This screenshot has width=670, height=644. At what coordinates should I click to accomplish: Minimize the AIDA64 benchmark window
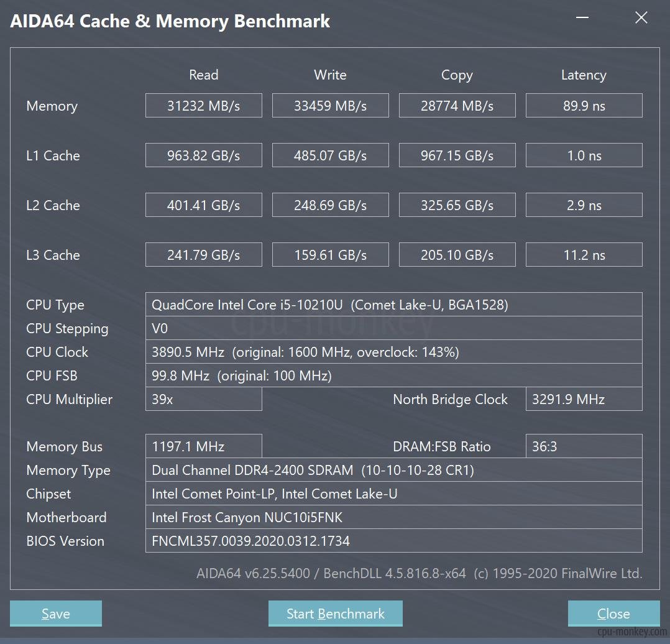582,17
